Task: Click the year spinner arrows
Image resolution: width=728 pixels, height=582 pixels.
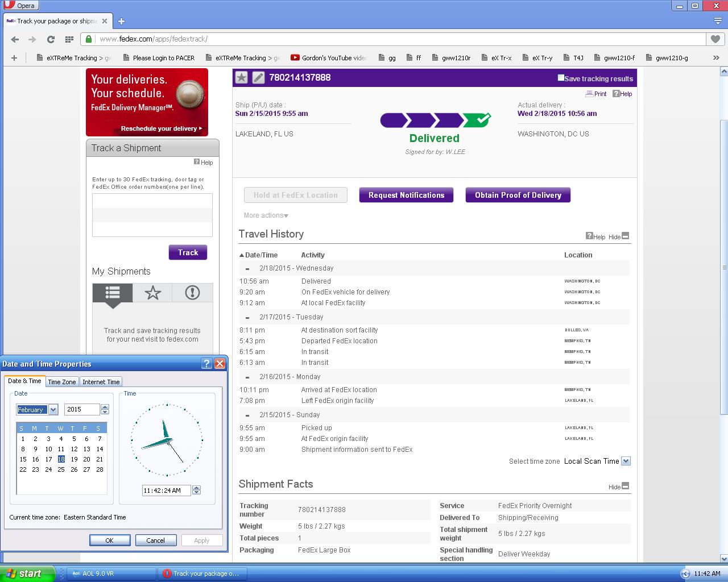Action: tap(105, 409)
